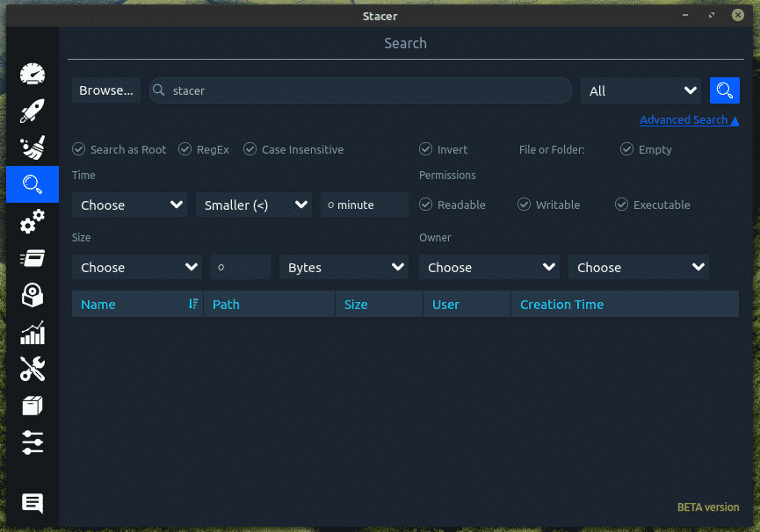Open the Helpers wrench and screwdriver page

(x=33, y=369)
